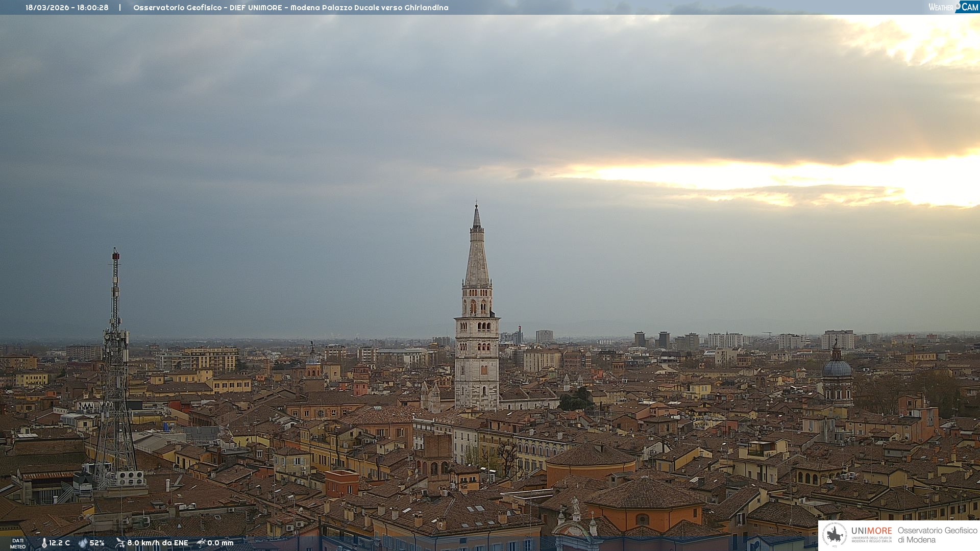Click the UNIMORE horseman seal emblem
Screen dimensions: 980x551
835,535
